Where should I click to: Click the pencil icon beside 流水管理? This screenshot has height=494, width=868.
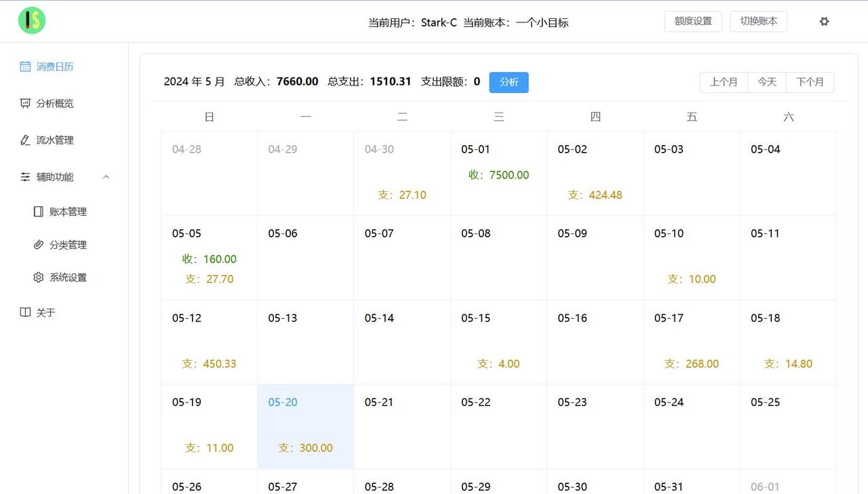[25, 140]
